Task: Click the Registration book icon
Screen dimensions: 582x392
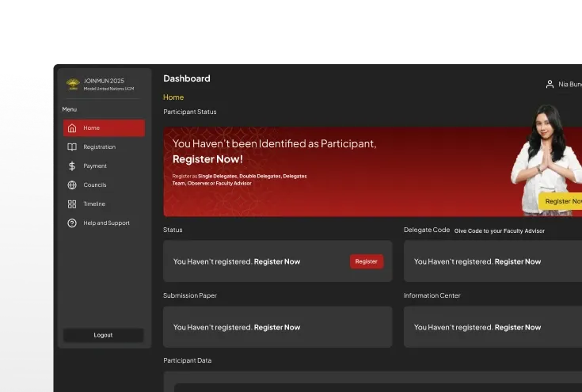Action: click(x=72, y=147)
